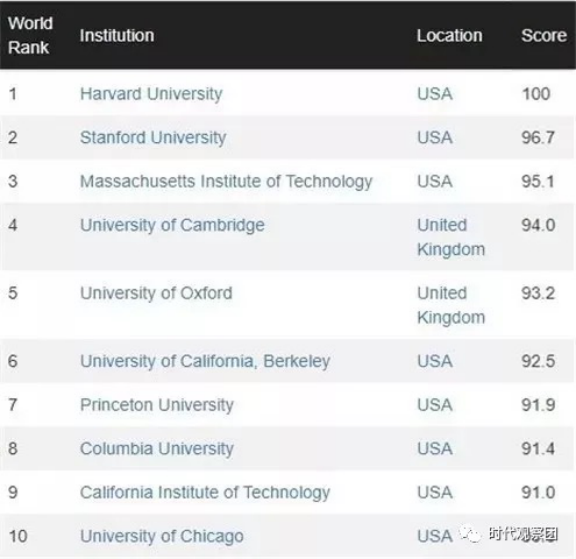Click the Location column header
The height and width of the screenshot is (559, 576).
449,36
